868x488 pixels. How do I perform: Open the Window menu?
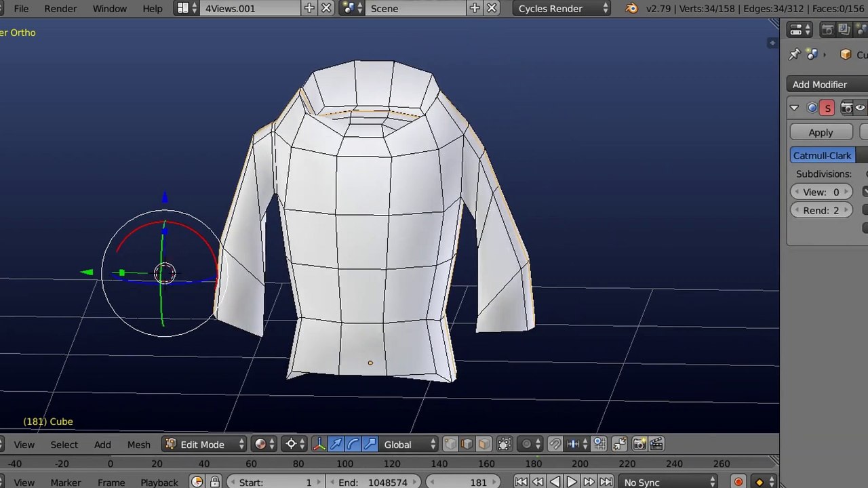point(109,9)
